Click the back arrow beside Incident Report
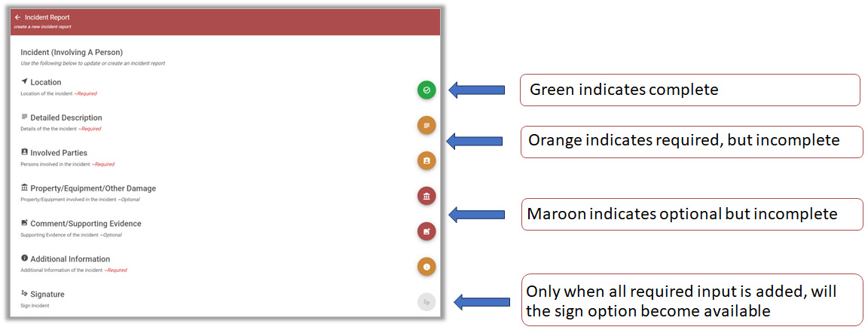Viewport: 868px width, 333px height. click(x=18, y=17)
